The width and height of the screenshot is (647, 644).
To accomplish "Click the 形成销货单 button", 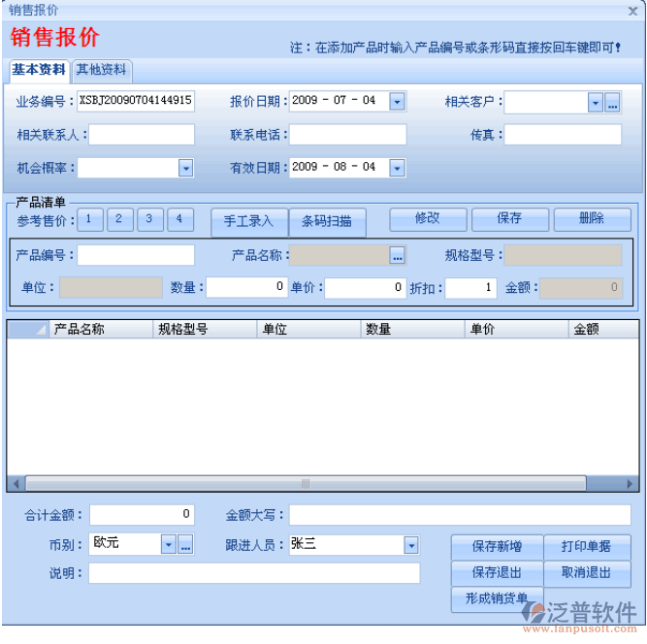I will point(498,599).
